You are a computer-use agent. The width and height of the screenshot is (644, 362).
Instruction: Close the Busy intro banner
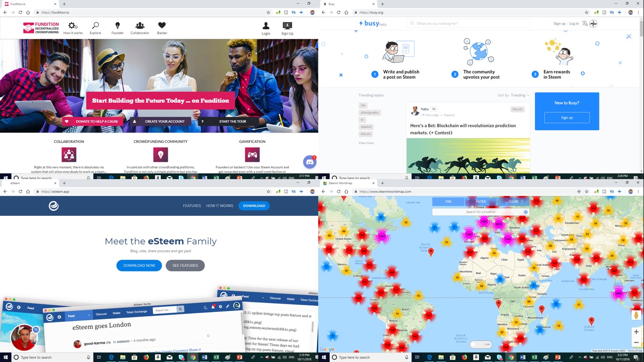coord(629,36)
